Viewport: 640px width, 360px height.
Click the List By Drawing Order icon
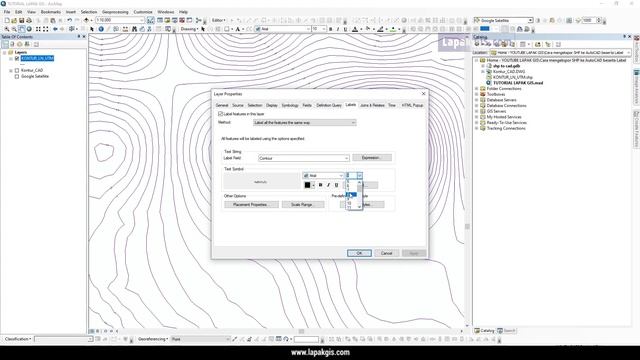tap(5, 44)
